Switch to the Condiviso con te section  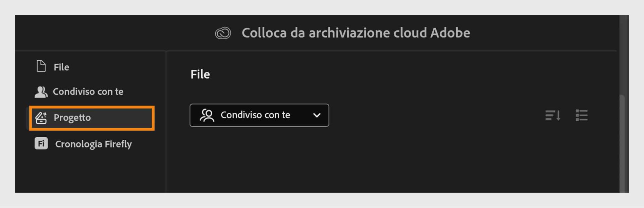tap(89, 91)
